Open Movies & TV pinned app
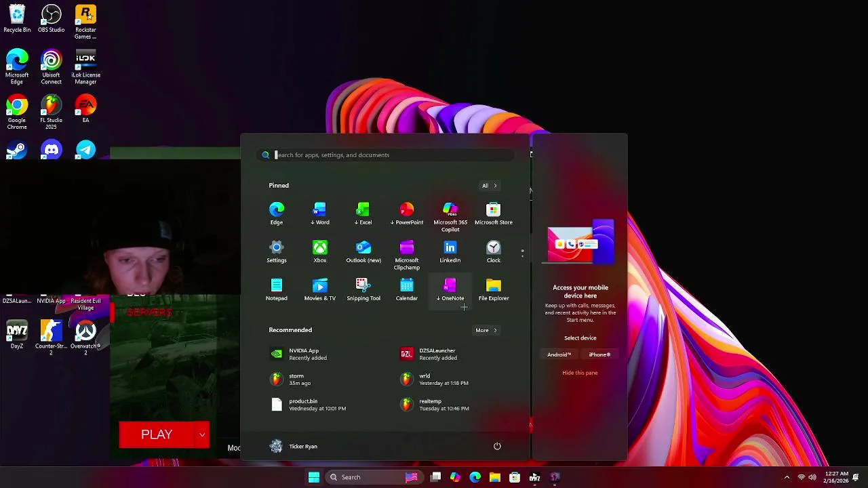Viewport: 868px width, 488px height. (x=320, y=290)
